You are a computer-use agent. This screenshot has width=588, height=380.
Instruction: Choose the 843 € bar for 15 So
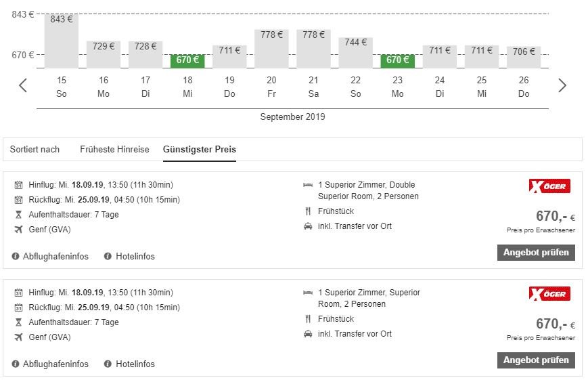62,41
